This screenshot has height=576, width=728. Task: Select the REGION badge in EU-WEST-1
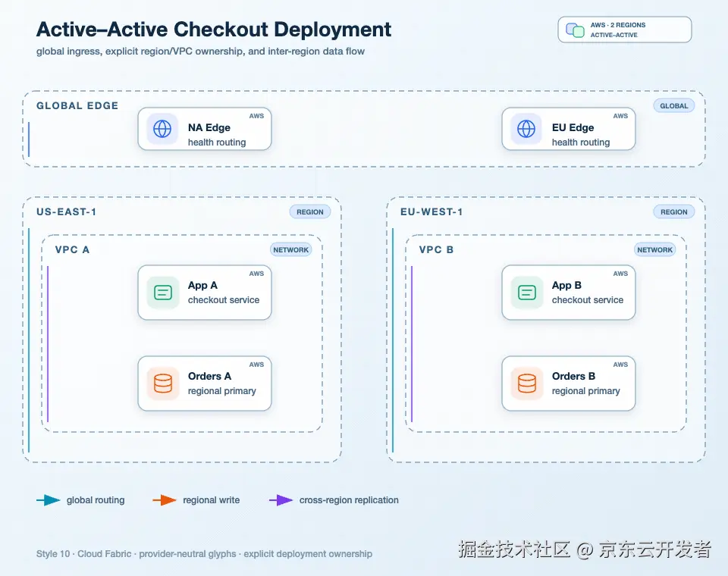[x=673, y=211]
